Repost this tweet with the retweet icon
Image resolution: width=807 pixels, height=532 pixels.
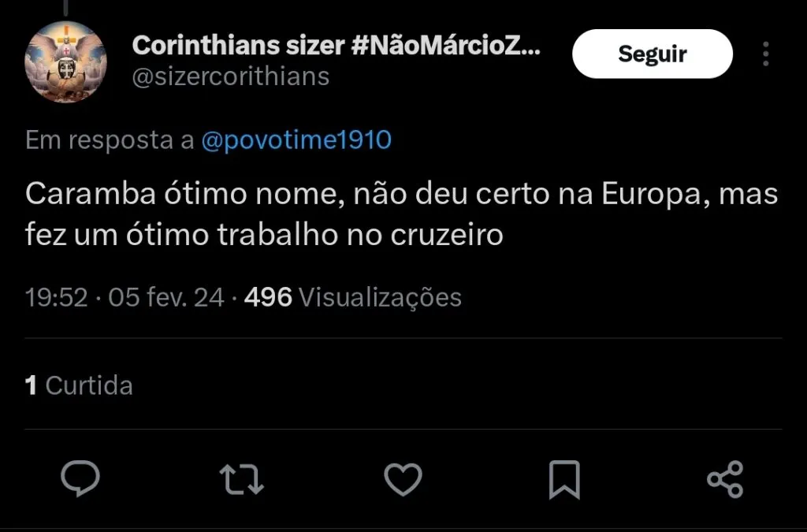pyautogui.click(x=241, y=478)
